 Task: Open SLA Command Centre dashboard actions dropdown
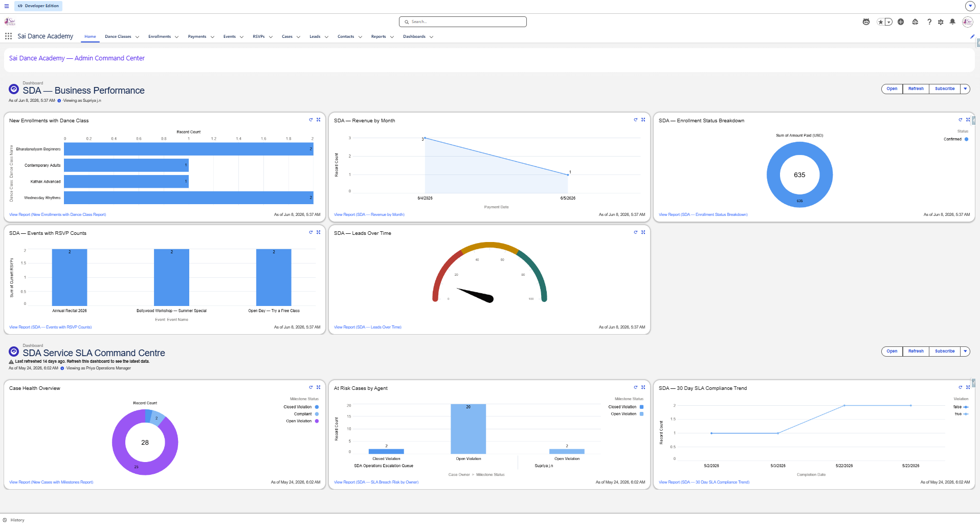tap(965, 352)
